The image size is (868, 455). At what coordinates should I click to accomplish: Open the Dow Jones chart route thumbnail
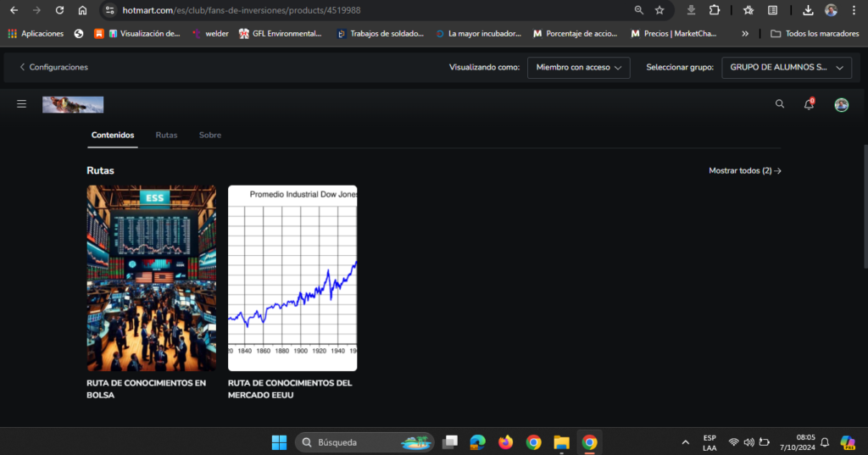point(292,278)
